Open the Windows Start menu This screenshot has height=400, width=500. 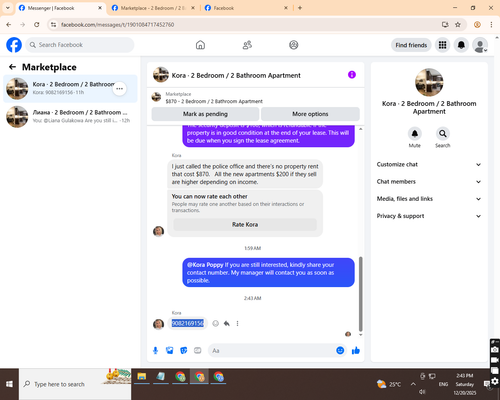pyautogui.click(x=9, y=384)
